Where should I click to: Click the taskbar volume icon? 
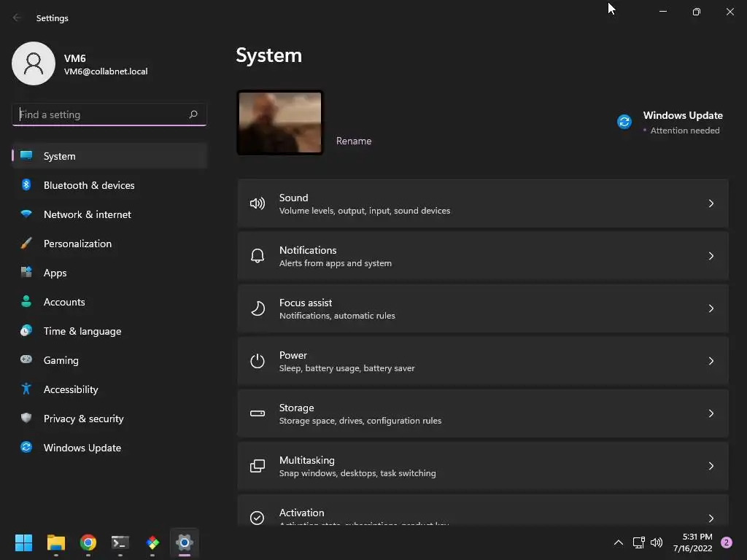pyautogui.click(x=657, y=542)
